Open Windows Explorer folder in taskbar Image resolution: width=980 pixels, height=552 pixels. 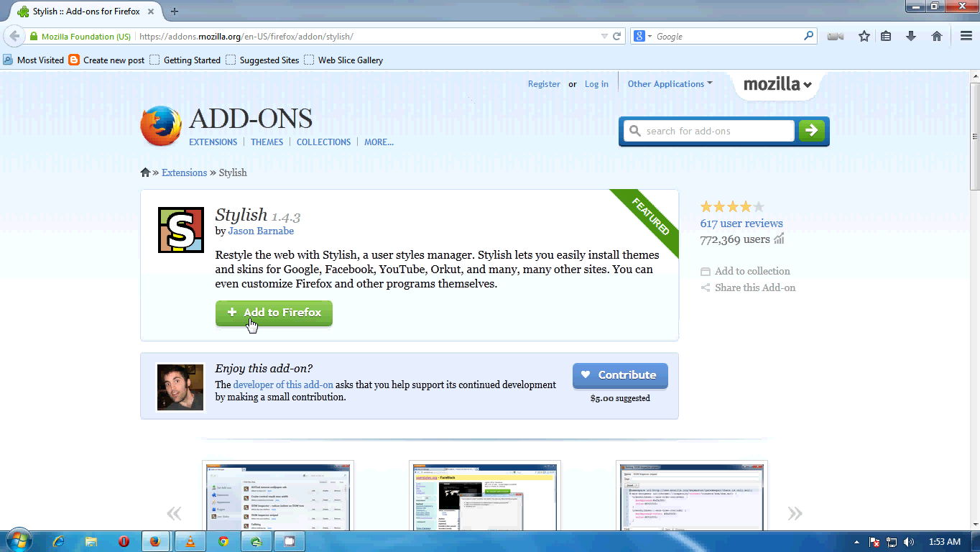tap(91, 541)
